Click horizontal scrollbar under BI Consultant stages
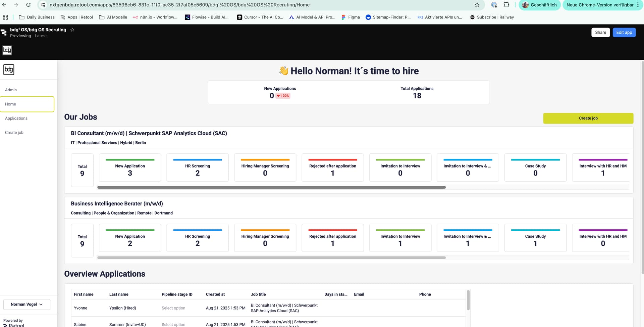This screenshot has height=327, width=644. pyautogui.click(x=271, y=187)
